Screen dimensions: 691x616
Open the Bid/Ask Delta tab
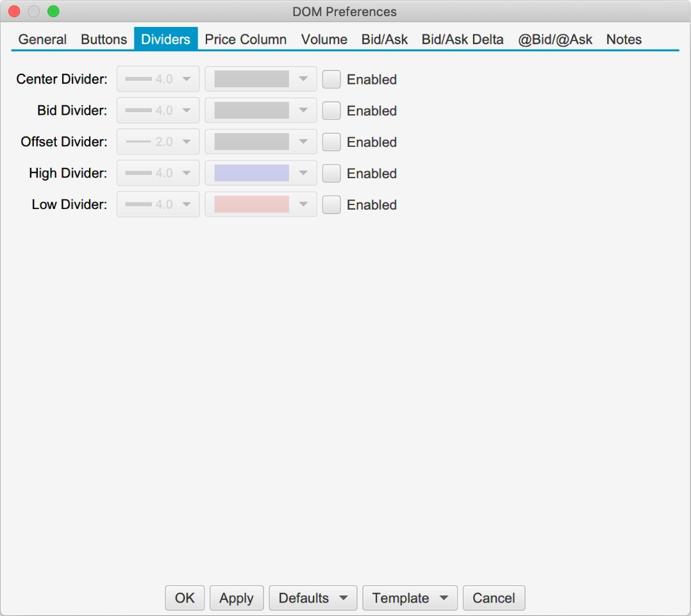462,39
